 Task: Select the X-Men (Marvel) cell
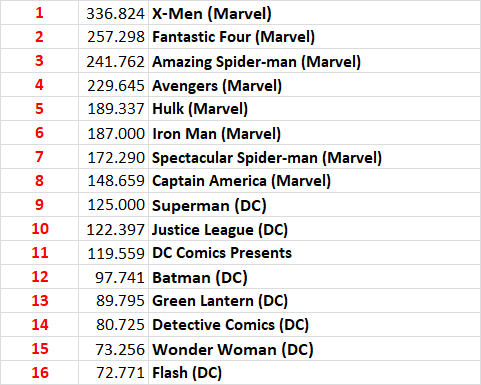(314, 12)
